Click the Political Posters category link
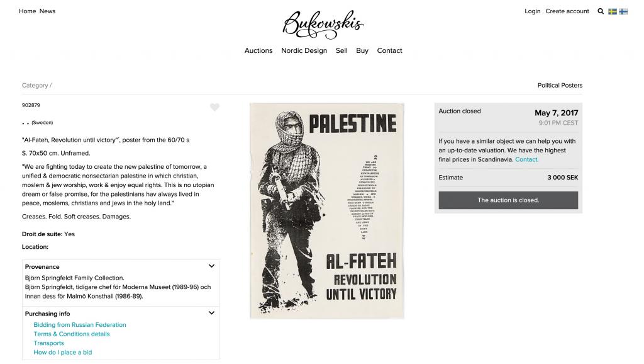 [560, 85]
